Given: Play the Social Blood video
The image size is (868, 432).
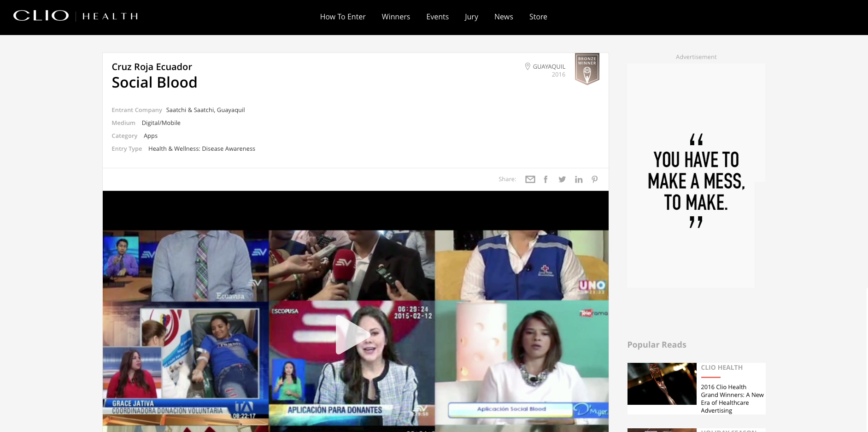Looking at the screenshot, I should (352, 335).
